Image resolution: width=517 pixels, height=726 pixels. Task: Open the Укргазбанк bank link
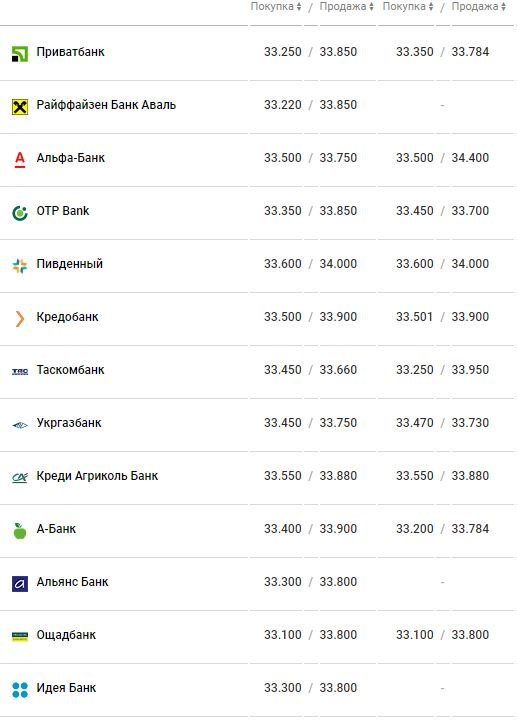[69, 423]
